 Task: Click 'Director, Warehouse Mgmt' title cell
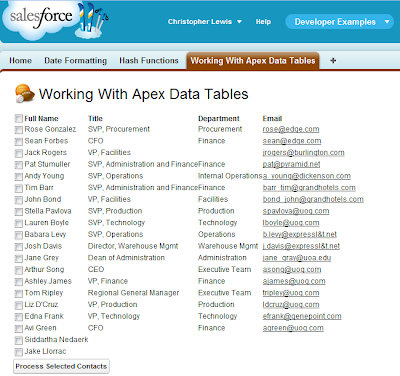[x=133, y=246]
